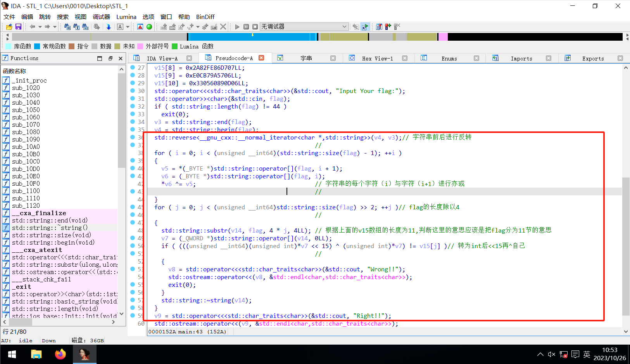Open the Lumina menu

126,17
